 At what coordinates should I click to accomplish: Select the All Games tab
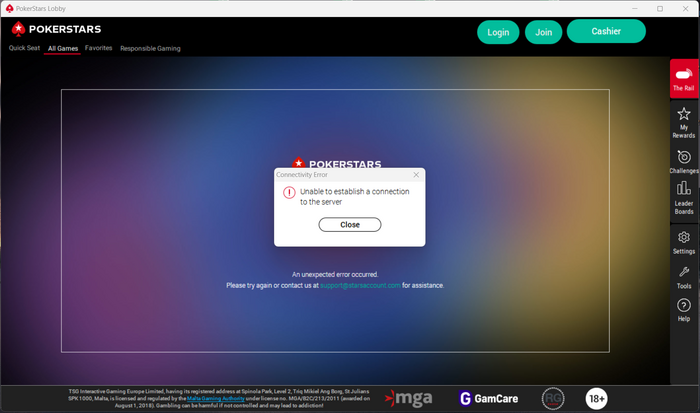tap(62, 48)
